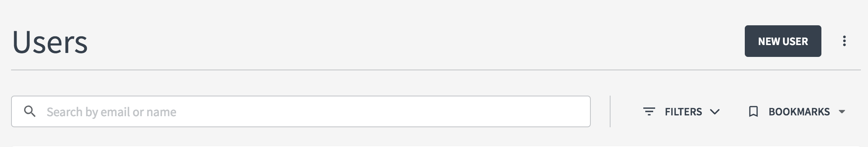
Task: Click the placeholder text in the search box
Action: point(111,112)
